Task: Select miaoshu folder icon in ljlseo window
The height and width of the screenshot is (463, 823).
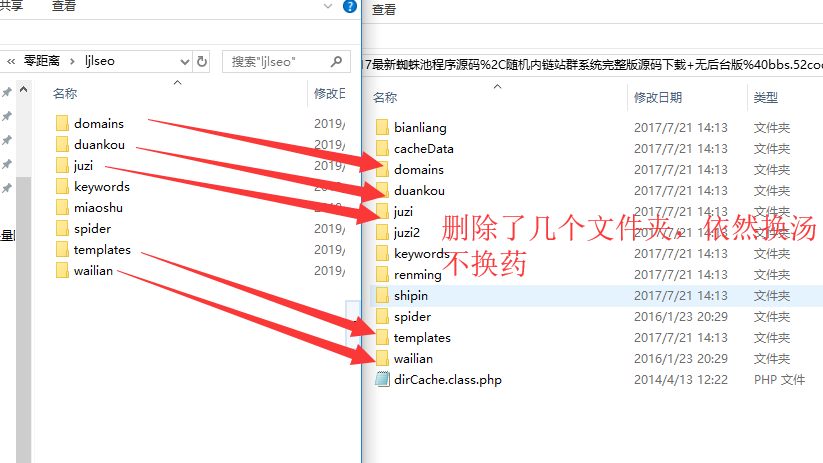Action: click(x=62, y=207)
